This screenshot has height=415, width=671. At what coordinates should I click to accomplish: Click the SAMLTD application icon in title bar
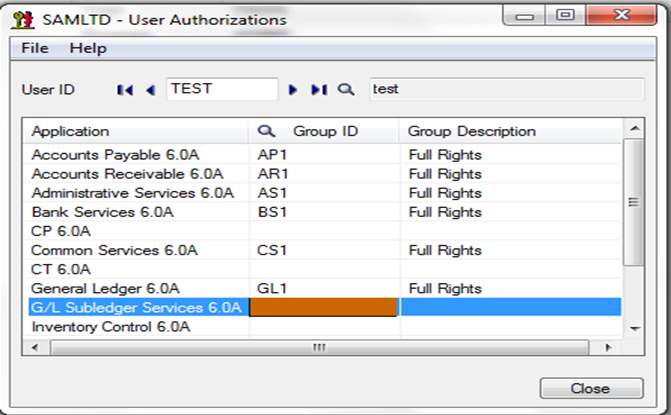[23, 20]
